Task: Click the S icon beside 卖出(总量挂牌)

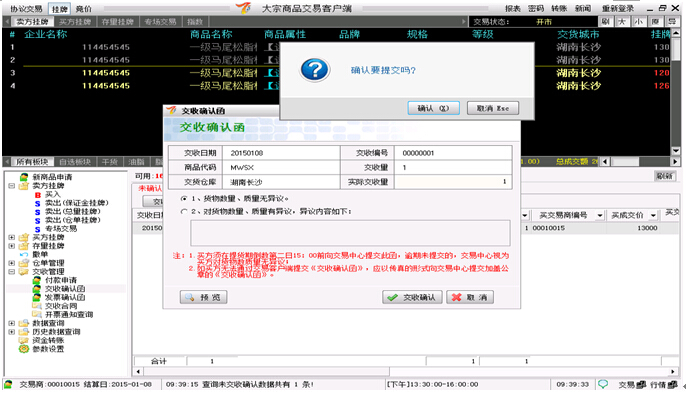Action: pos(38,212)
